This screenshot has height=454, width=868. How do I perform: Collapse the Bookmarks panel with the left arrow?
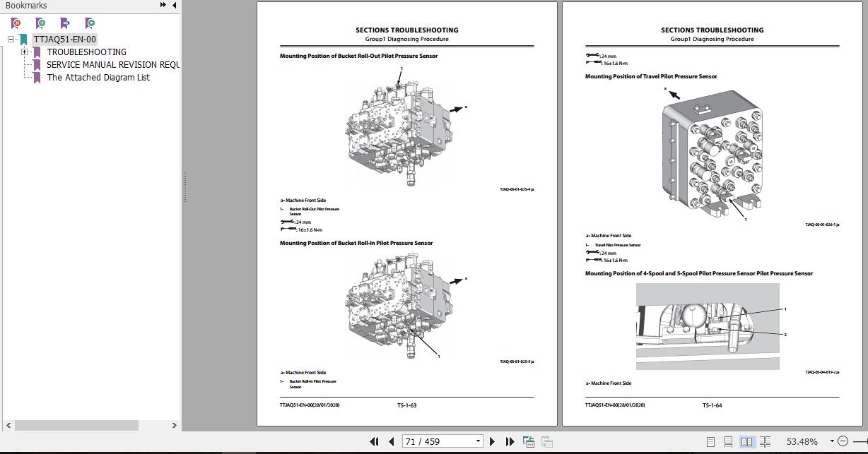(175, 5)
